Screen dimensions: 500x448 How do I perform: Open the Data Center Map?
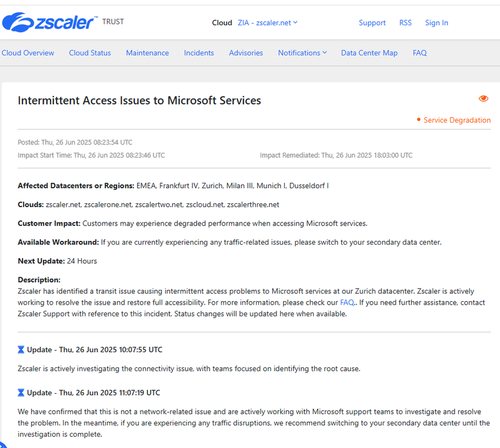point(369,53)
